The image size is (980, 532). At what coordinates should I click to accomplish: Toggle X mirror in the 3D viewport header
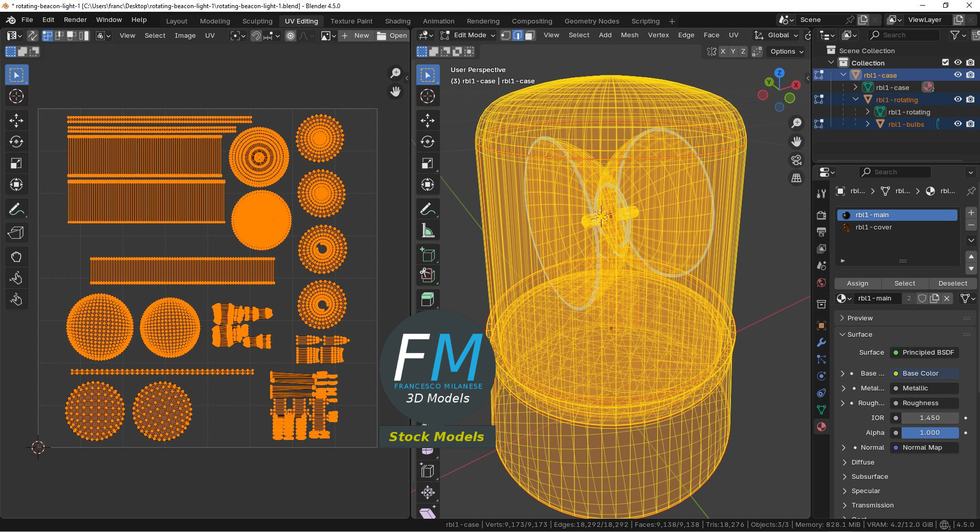[x=723, y=52]
